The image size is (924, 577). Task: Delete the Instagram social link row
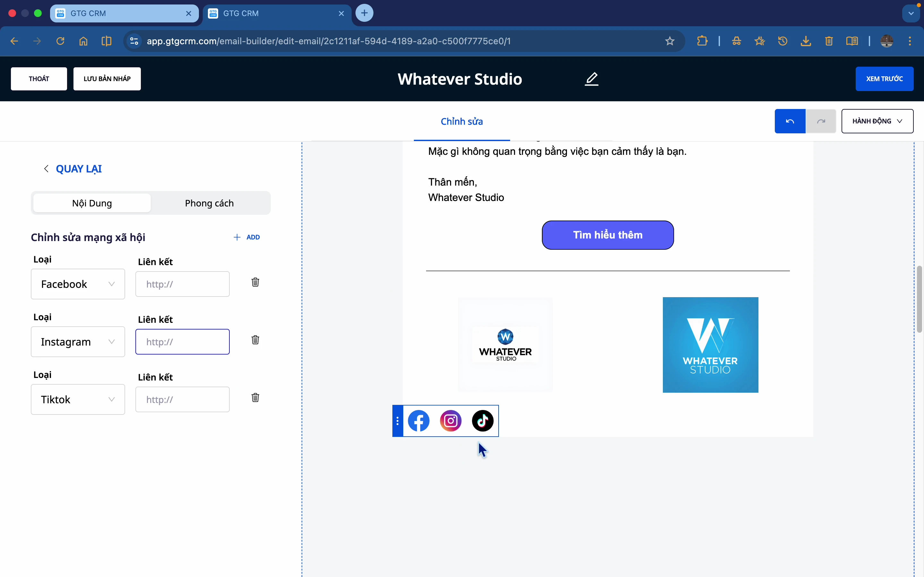click(255, 340)
